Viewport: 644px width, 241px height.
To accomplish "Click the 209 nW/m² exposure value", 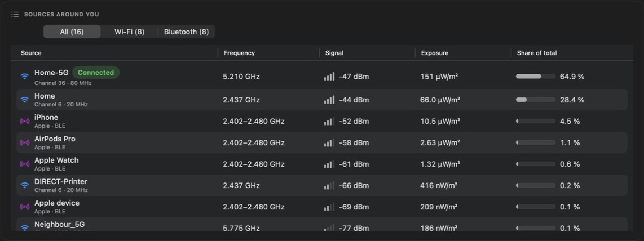I will (439, 207).
